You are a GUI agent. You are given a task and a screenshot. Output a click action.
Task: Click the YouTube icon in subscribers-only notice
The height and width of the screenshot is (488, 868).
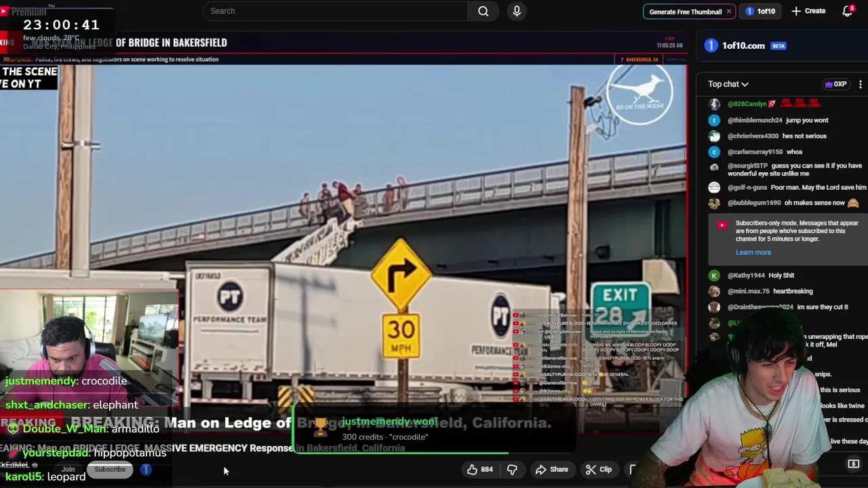[722, 225]
